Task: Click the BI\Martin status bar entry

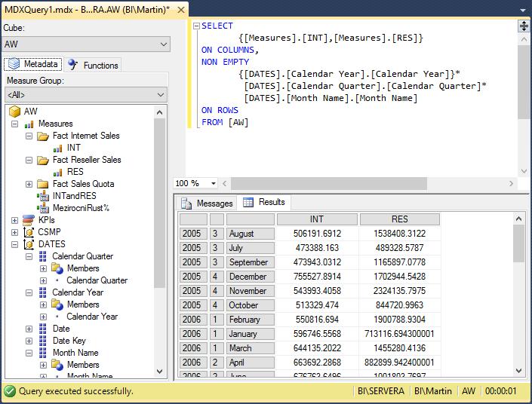Action: point(433,391)
